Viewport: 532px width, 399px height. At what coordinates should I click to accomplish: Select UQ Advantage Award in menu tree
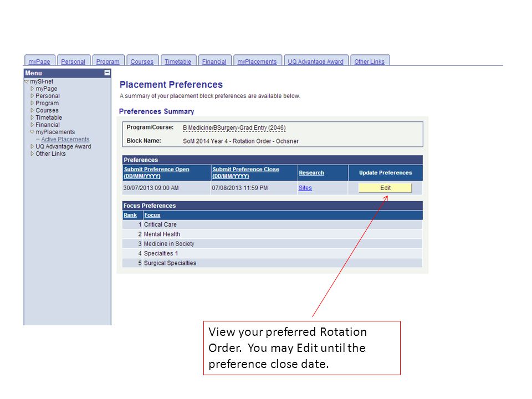63,146
